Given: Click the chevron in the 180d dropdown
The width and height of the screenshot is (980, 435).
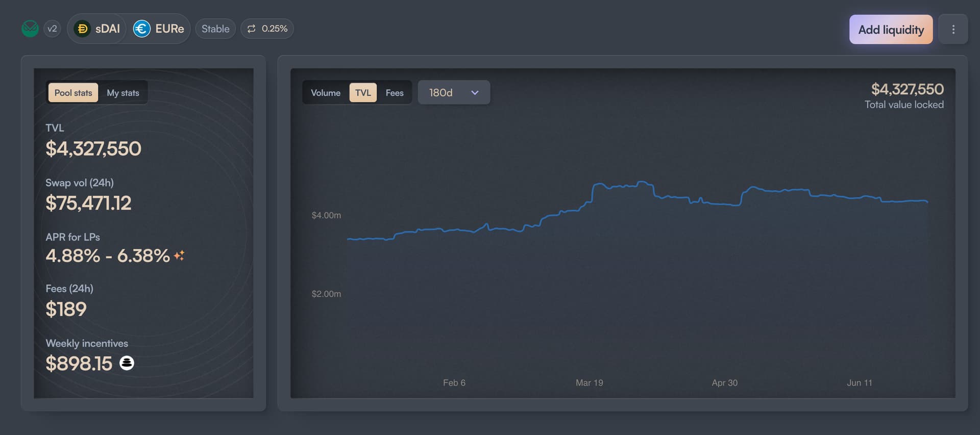Looking at the screenshot, I should click(x=475, y=93).
